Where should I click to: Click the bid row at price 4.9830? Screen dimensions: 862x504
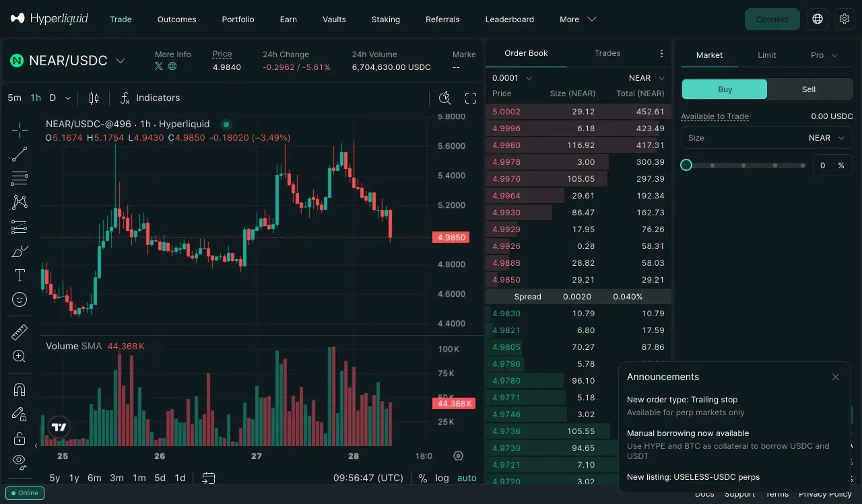(578, 314)
